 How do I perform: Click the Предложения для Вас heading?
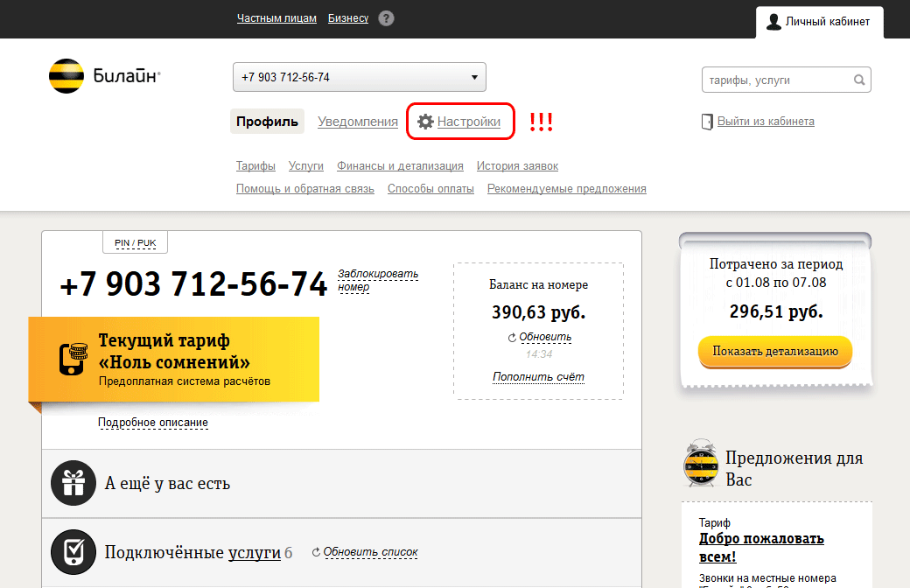pos(794,469)
